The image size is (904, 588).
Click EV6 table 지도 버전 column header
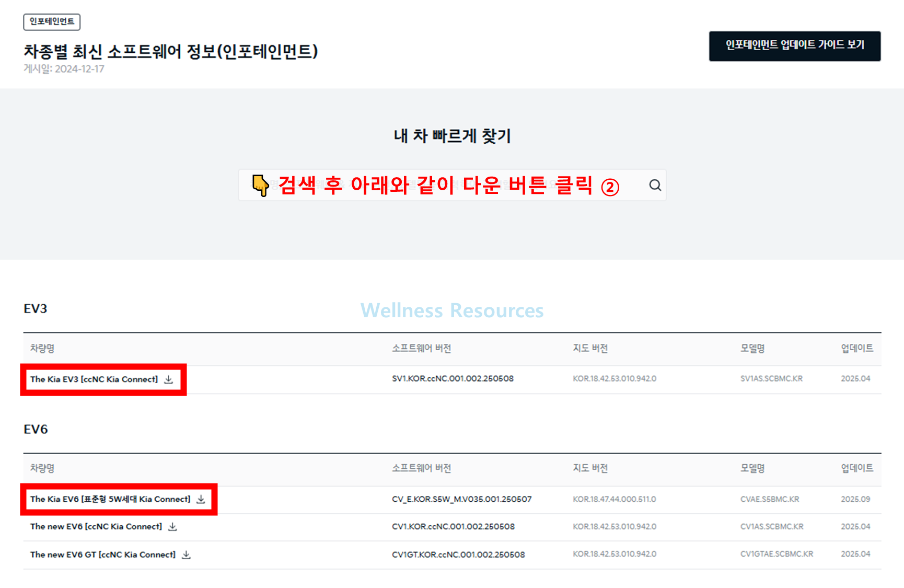point(590,469)
